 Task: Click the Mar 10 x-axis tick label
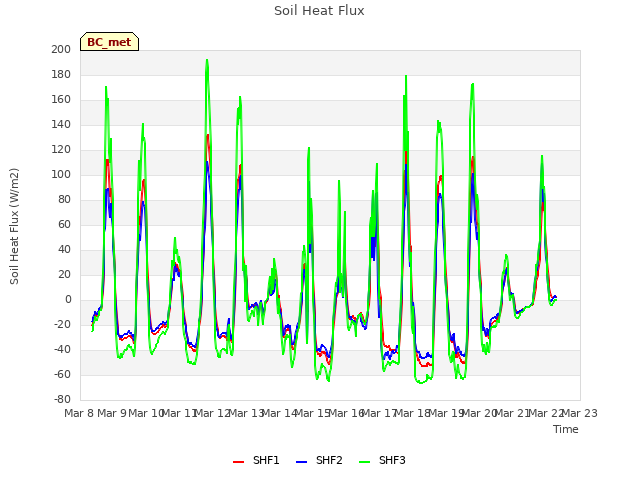point(147,413)
